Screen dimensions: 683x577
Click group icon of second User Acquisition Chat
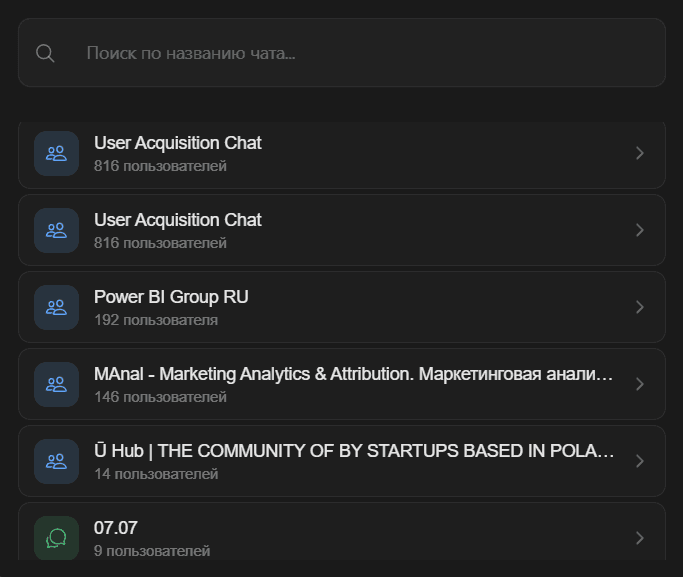tap(57, 230)
